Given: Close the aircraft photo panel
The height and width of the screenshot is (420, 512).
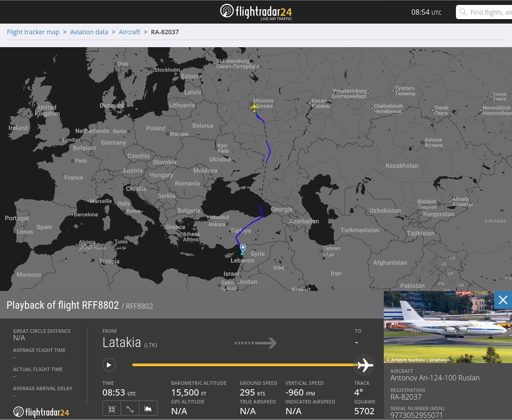Looking at the screenshot, I should [503, 300].
